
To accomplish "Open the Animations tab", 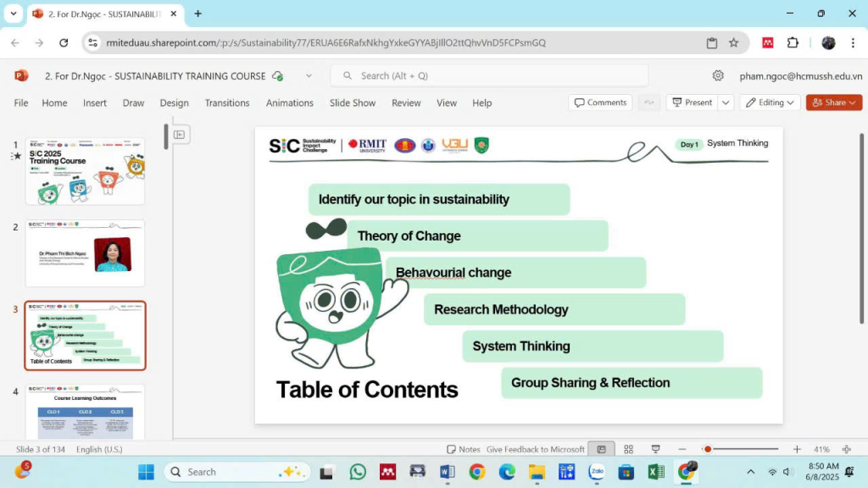I will pyautogui.click(x=290, y=103).
